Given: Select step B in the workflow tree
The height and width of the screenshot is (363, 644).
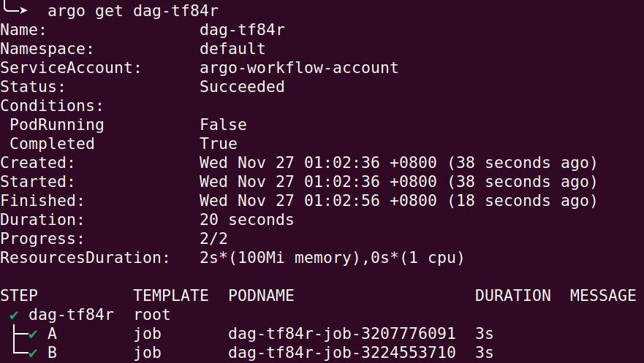Looking at the screenshot, I should (x=52, y=354).
